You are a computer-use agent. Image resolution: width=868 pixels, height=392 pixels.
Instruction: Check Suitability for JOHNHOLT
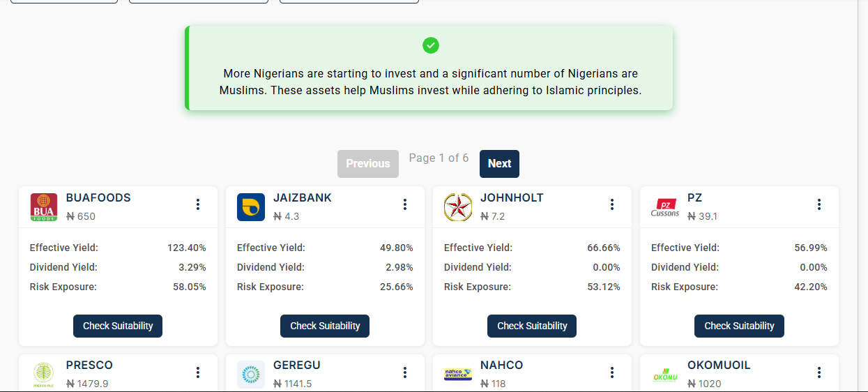(x=532, y=326)
